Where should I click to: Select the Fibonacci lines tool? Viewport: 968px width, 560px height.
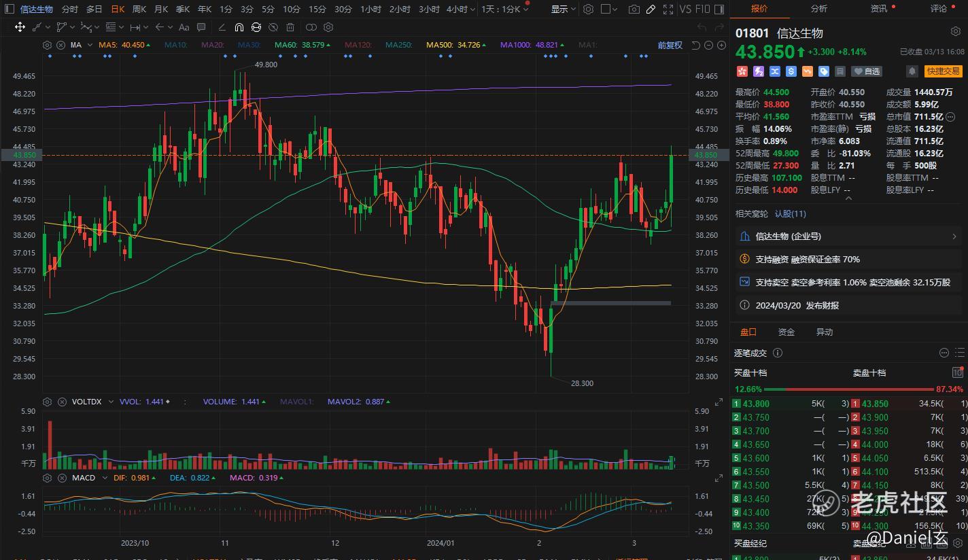tap(111, 27)
